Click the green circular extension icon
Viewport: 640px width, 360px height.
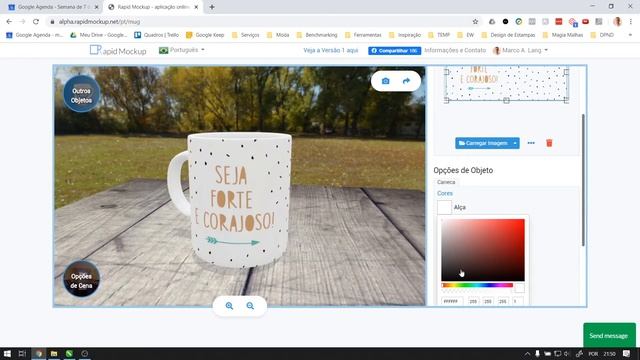(x=518, y=21)
